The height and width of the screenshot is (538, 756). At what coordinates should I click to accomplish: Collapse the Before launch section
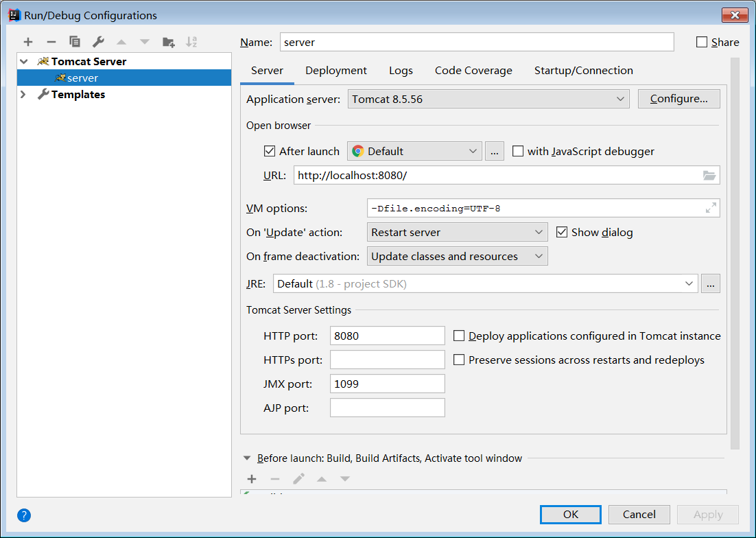[x=247, y=458]
